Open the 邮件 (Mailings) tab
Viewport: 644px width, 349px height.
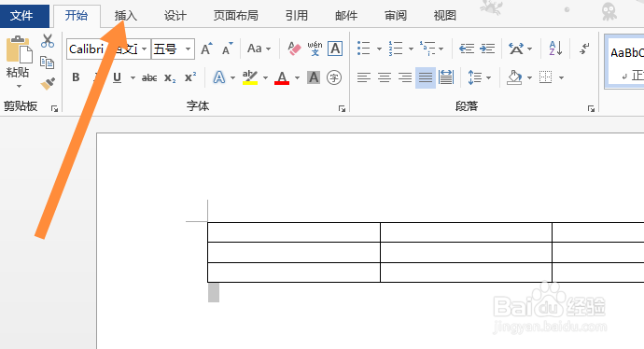346,16
